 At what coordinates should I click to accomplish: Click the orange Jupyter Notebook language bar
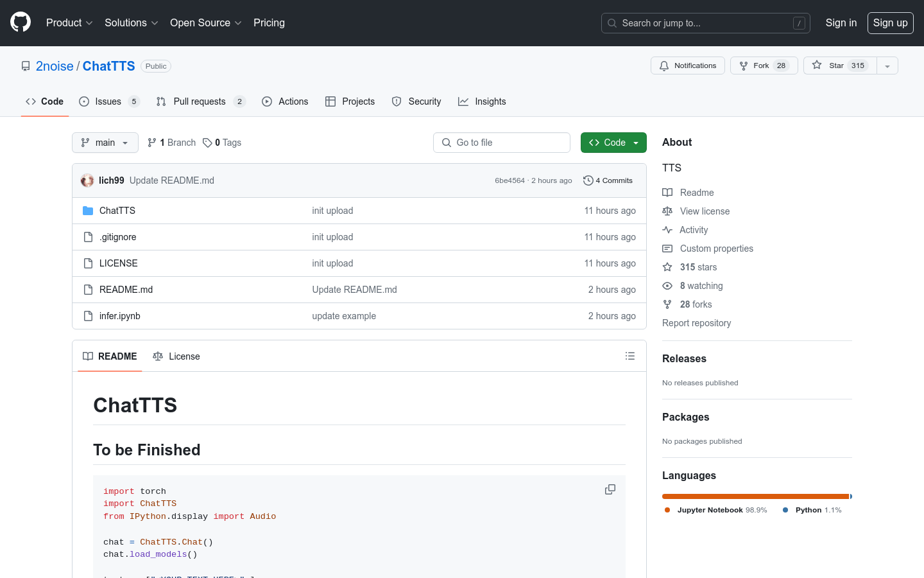click(755, 496)
